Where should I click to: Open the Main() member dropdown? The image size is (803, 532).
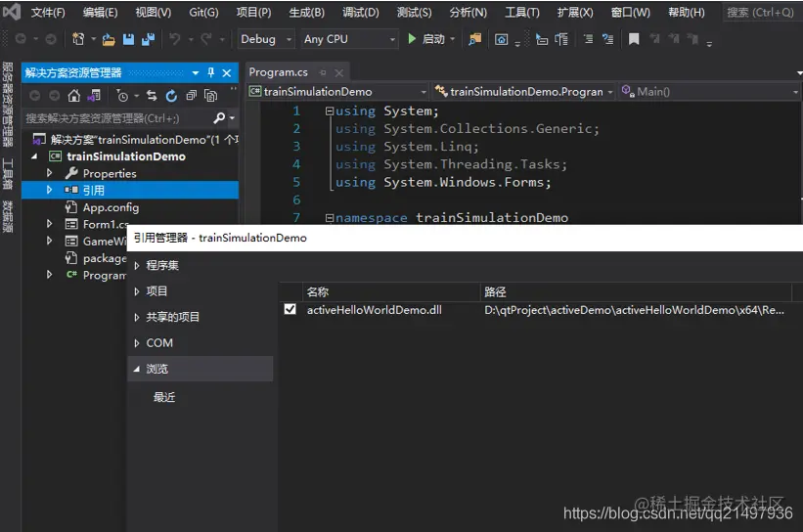click(x=709, y=92)
